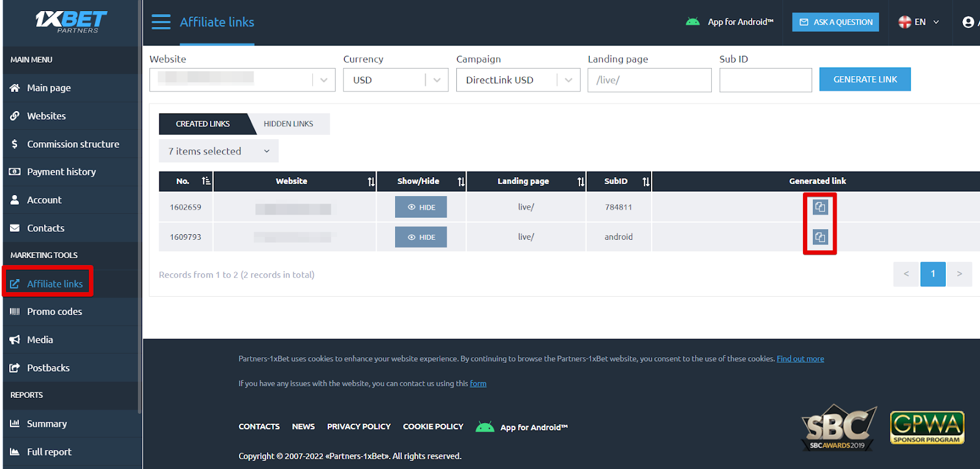Click the SBC Awards 2019 badge
Image resolution: width=980 pixels, height=469 pixels.
click(x=838, y=428)
